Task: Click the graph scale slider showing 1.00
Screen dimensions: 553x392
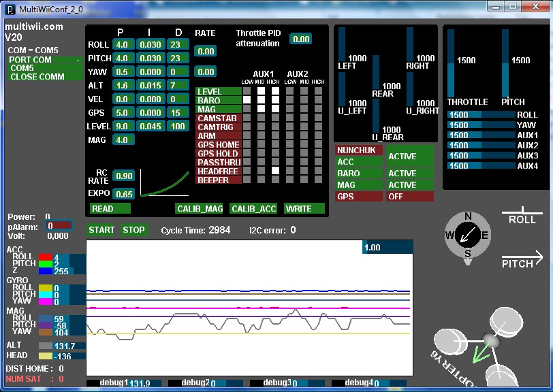Action: [x=388, y=247]
